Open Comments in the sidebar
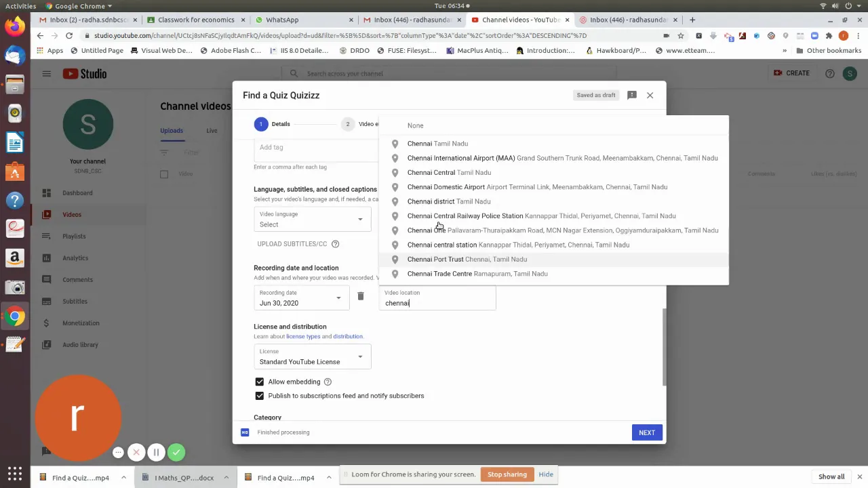The height and width of the screenshot is (488, 868). (x=77, y=279)
